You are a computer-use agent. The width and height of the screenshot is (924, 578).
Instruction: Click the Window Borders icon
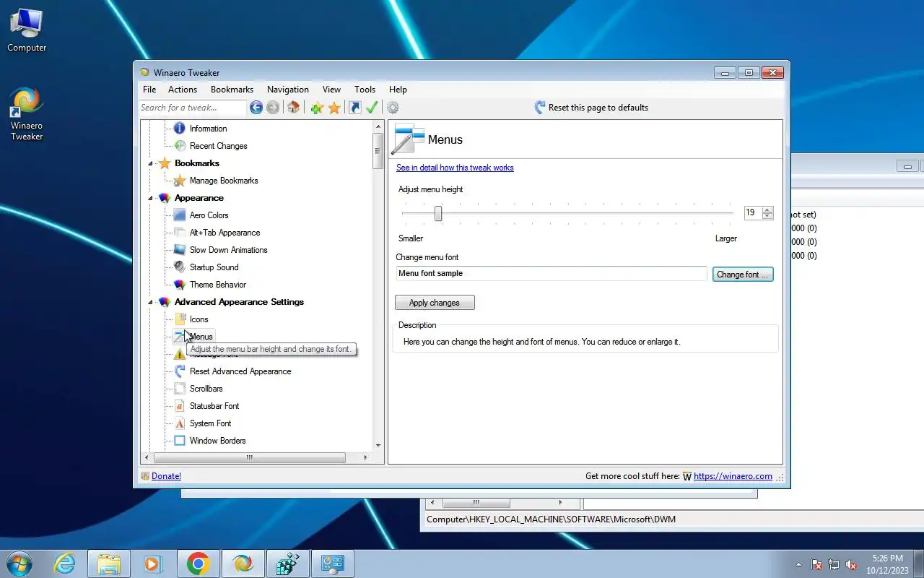pos(180,441)
